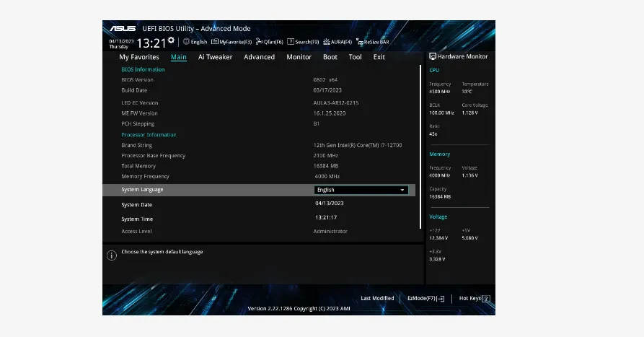
Task: Click the Hot Keys question mark icon
Action: pos(486,299)
